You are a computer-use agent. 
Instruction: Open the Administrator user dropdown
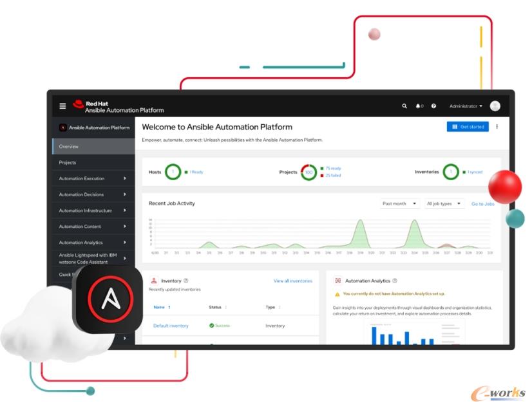(466, 106)
